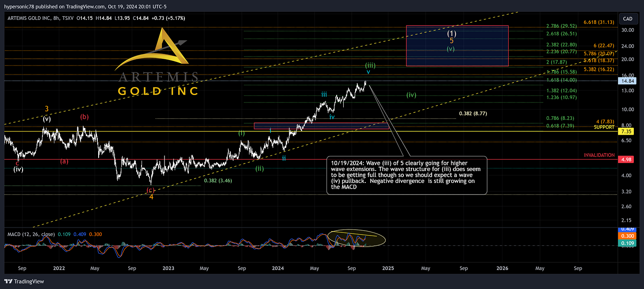Click the blue ii wave label
Viewport: 644px width, 289px height.
pyautogui.click(x=284, y=158)
